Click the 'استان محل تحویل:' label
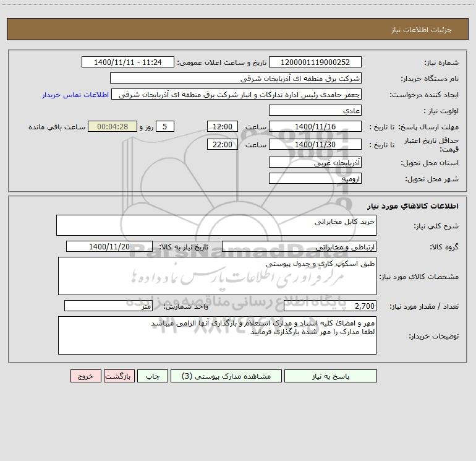Screen dimensions: 476x461 pyautogui.click(x=430, y=163)
